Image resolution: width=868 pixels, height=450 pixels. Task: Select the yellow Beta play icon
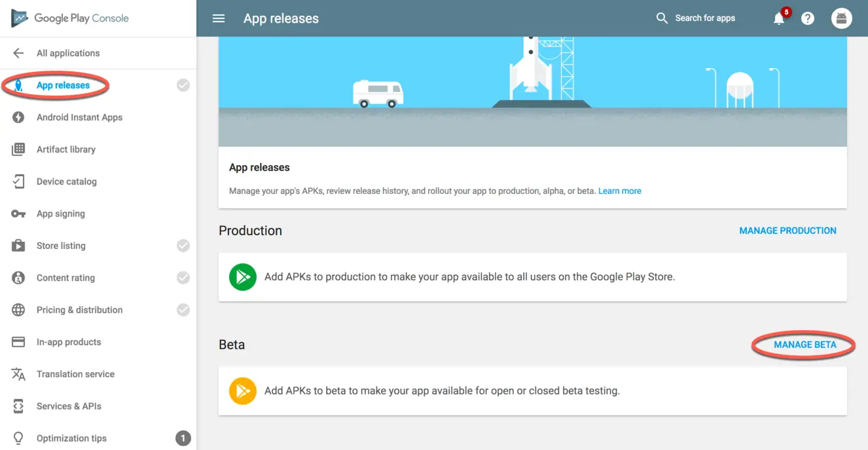point(243,391)
